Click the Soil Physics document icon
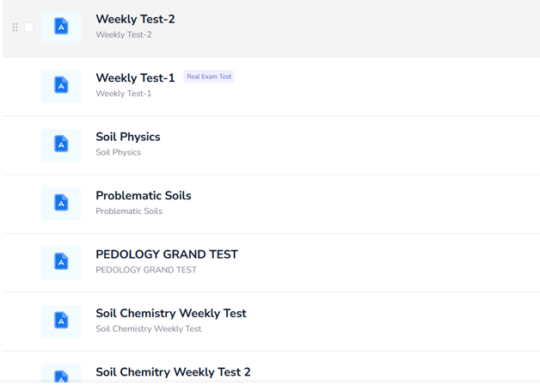 tap(61, 144)
